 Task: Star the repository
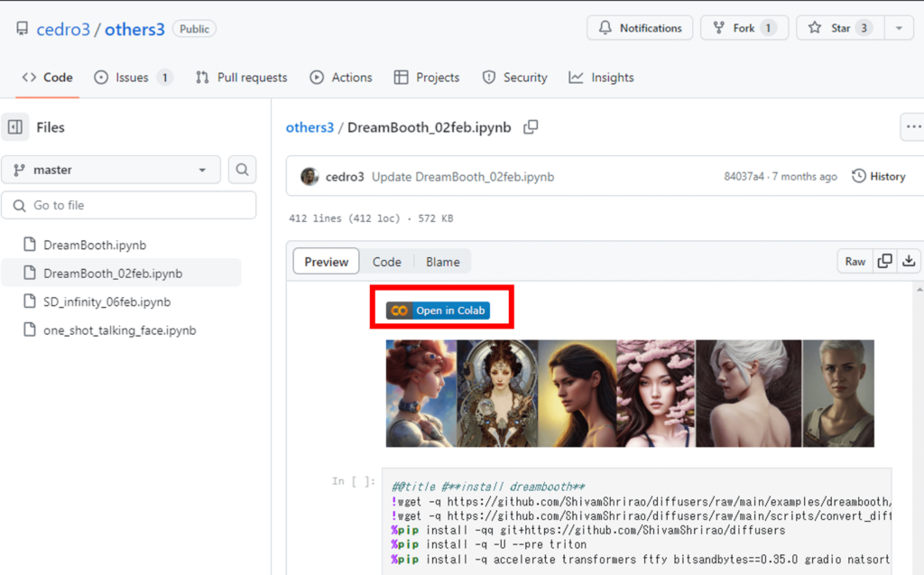(x=840, y=28)
